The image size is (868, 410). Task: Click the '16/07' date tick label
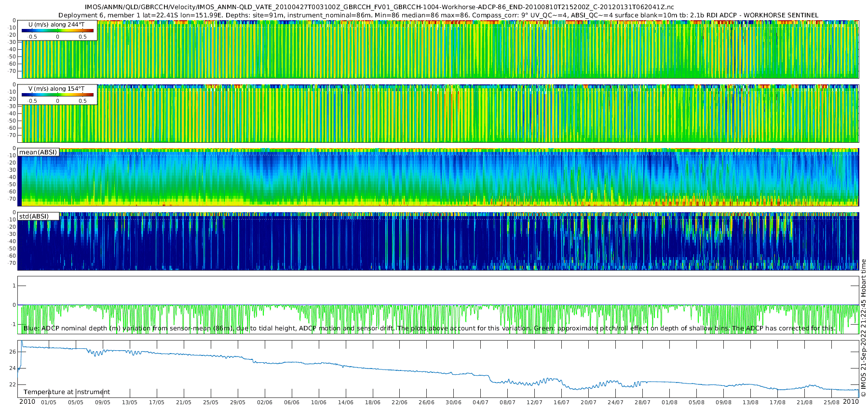[x=562, y=402]
